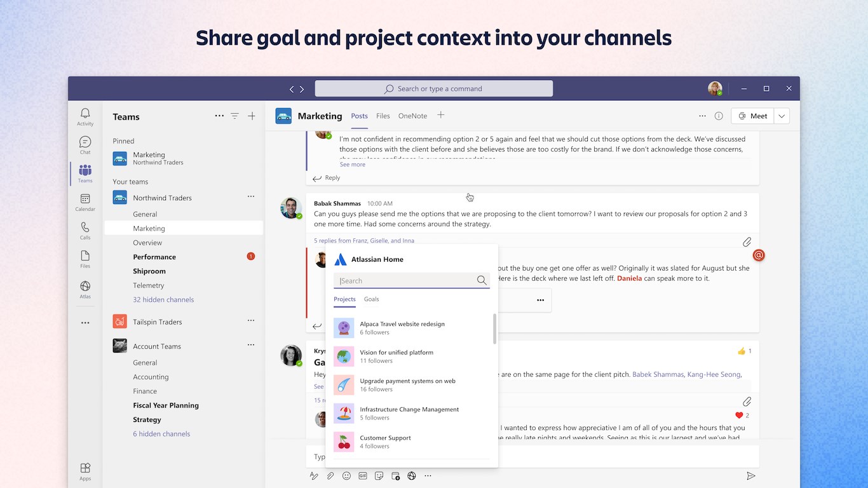Click the Daniela mention in the reply
Screen dimensions: 868x488
click(x=630, y=278)
